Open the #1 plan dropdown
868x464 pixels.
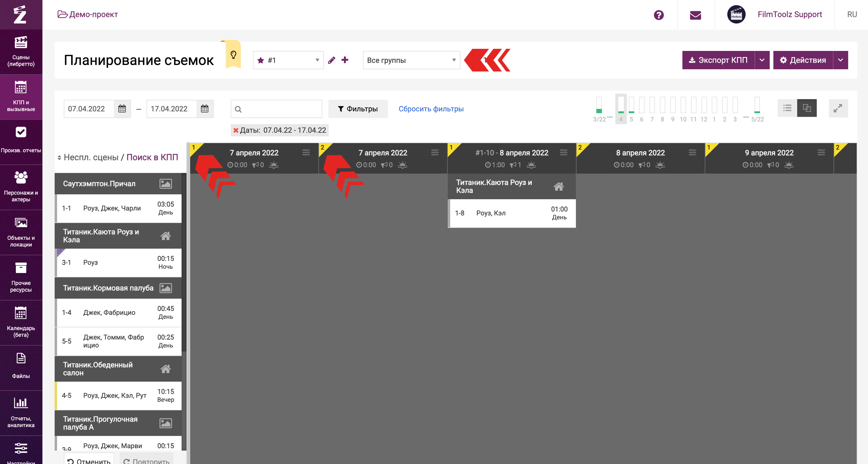tap(288, 60)
